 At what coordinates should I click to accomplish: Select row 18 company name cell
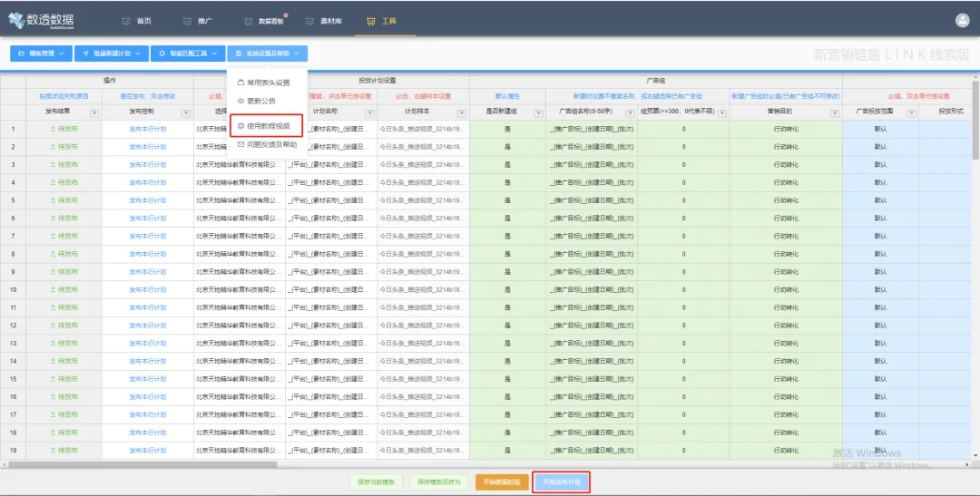pos(240,433)
